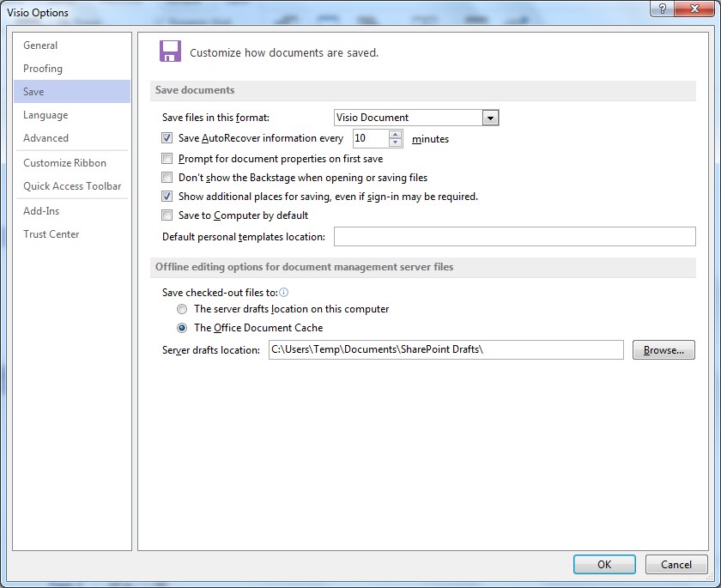Decrease AutoRecover minutes with down arrow
This screenshot has height=588, width=721.
[x=396, y=142]
